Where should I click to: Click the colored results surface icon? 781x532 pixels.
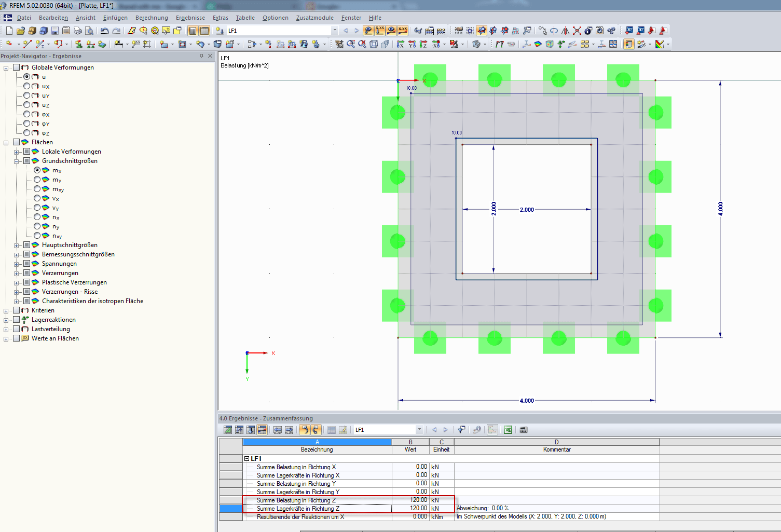pyautogui.click(x=538, y=44)
